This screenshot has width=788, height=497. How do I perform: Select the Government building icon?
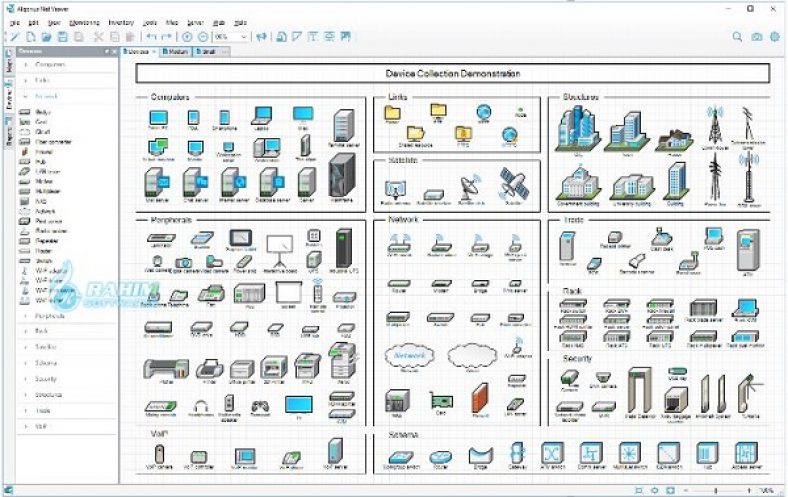tap(578, 184)
